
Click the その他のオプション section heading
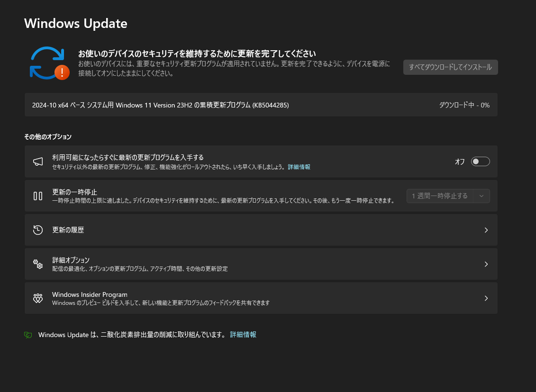[x=48, y=137]
